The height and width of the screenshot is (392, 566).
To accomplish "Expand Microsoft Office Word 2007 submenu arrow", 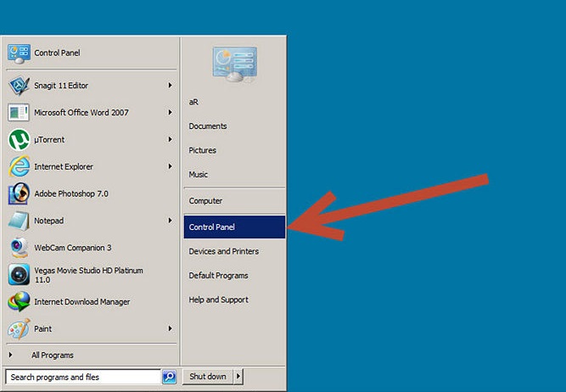I will click(x=170, y=112).
